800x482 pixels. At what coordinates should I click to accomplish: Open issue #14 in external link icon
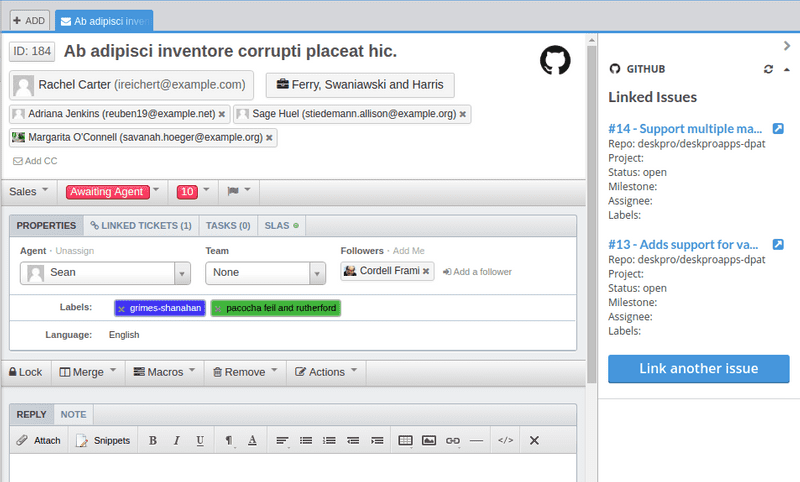[x=778, y=129]
